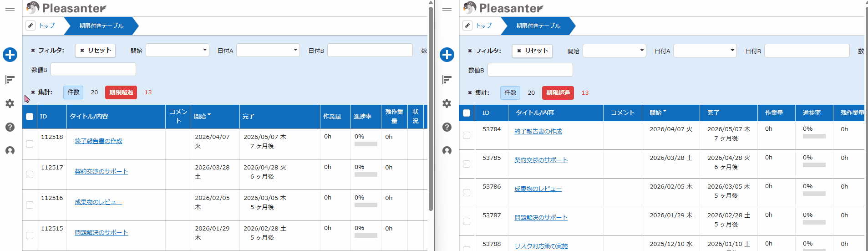Open the hamburger menu in left pane

[10, 10]
